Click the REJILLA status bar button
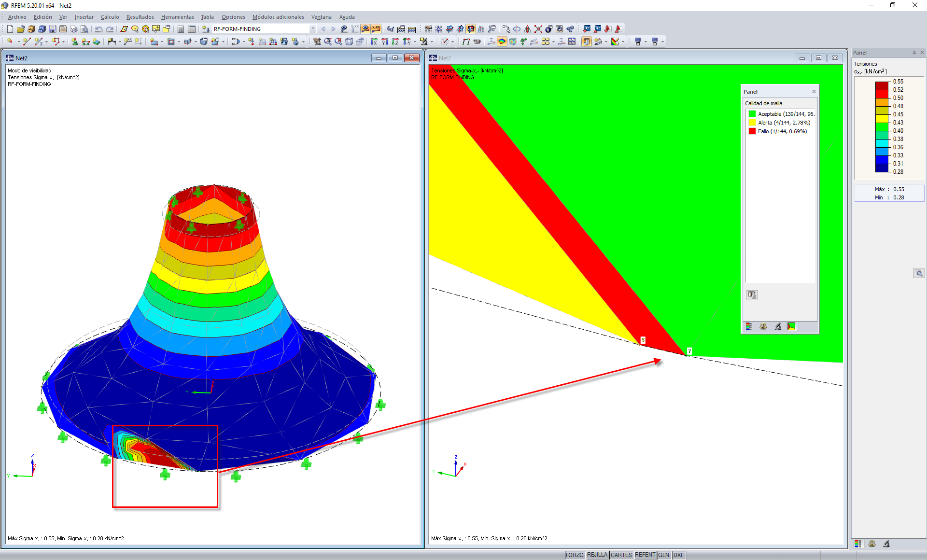The height and width of the screenshot is (560, 927). (x=597, y=555)
